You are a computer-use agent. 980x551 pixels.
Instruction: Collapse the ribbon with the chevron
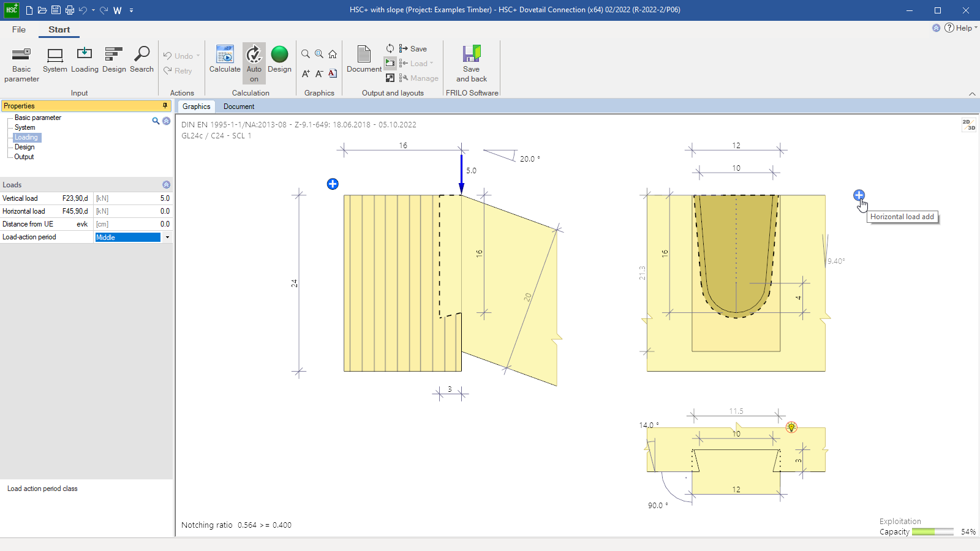click(972, 94)
